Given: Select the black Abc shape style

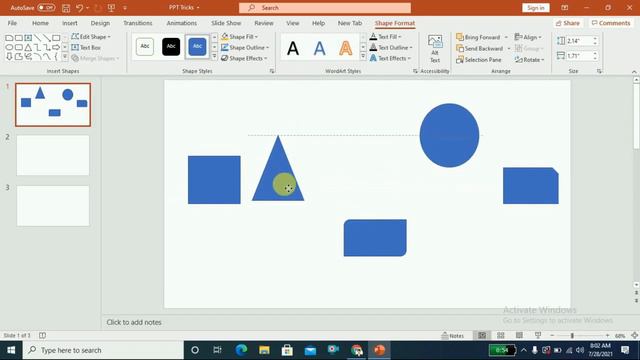Looking at the screenshot, I should coord(171,47).
